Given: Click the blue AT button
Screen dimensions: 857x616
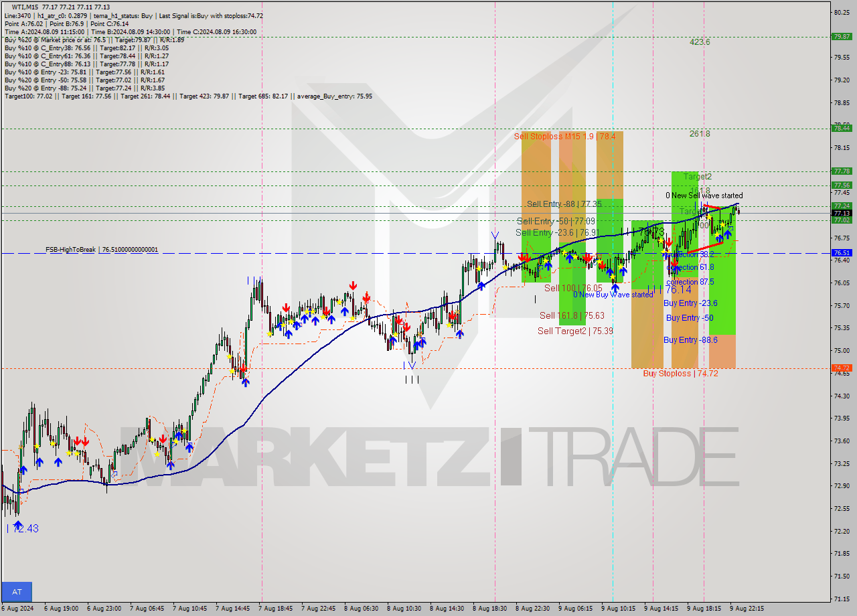Looking at the screenshot, I should coord(17,592).
